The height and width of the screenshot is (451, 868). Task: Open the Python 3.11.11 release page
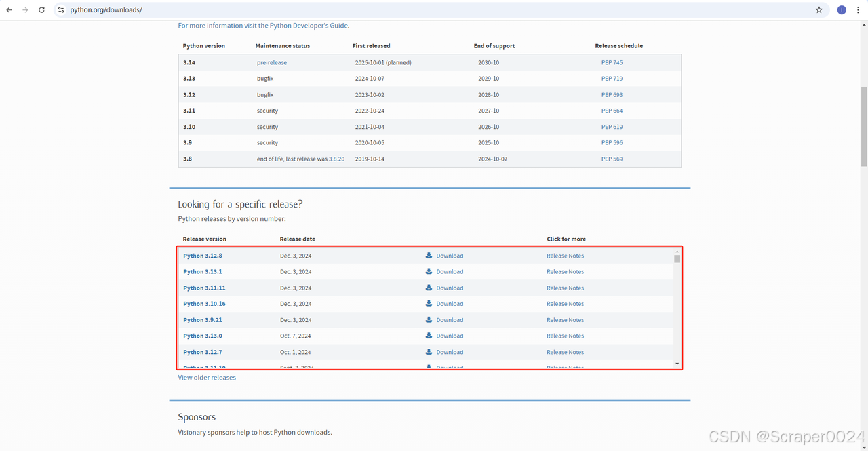pyautogui.click(x=204, y=288)
